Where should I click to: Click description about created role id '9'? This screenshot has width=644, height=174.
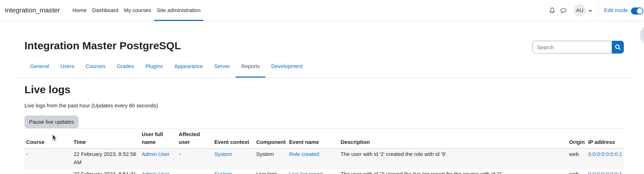[x=394, y=154]
